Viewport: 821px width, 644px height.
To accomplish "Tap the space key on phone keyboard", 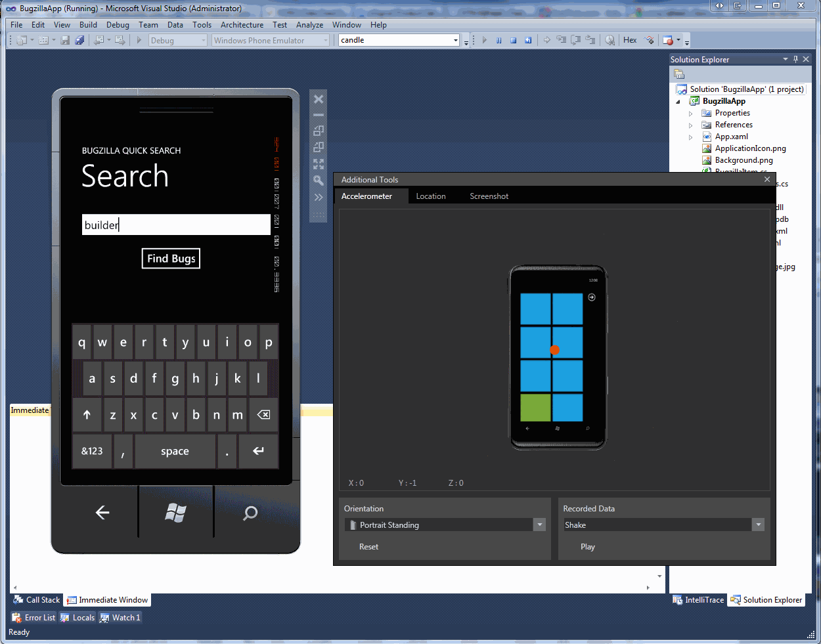I will pos(175,451).
